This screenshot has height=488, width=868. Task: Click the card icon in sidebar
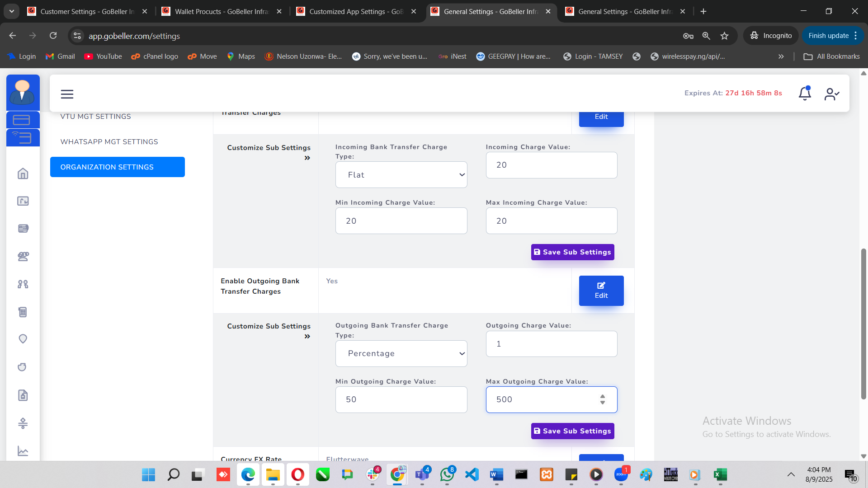[22, 120]
